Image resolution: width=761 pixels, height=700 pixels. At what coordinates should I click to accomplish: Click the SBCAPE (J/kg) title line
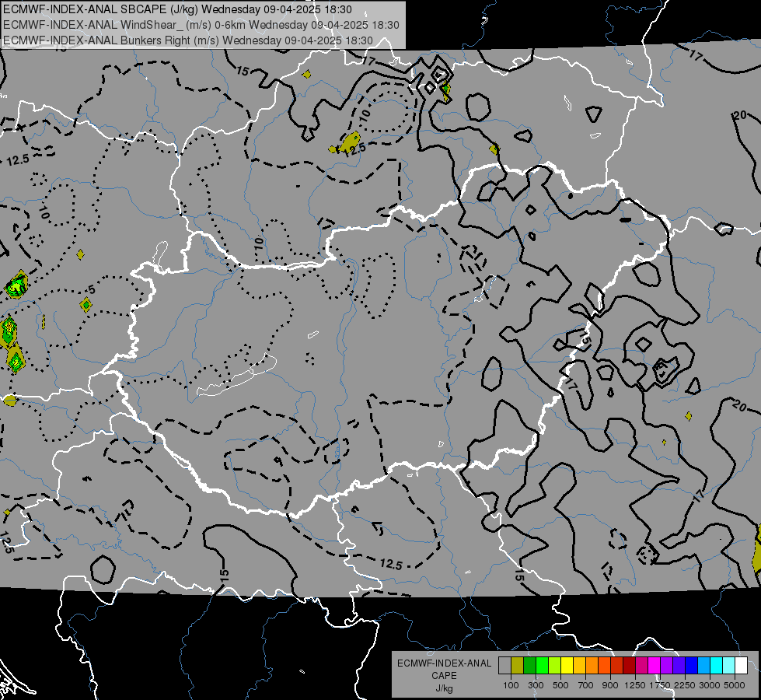coord(178,9)
